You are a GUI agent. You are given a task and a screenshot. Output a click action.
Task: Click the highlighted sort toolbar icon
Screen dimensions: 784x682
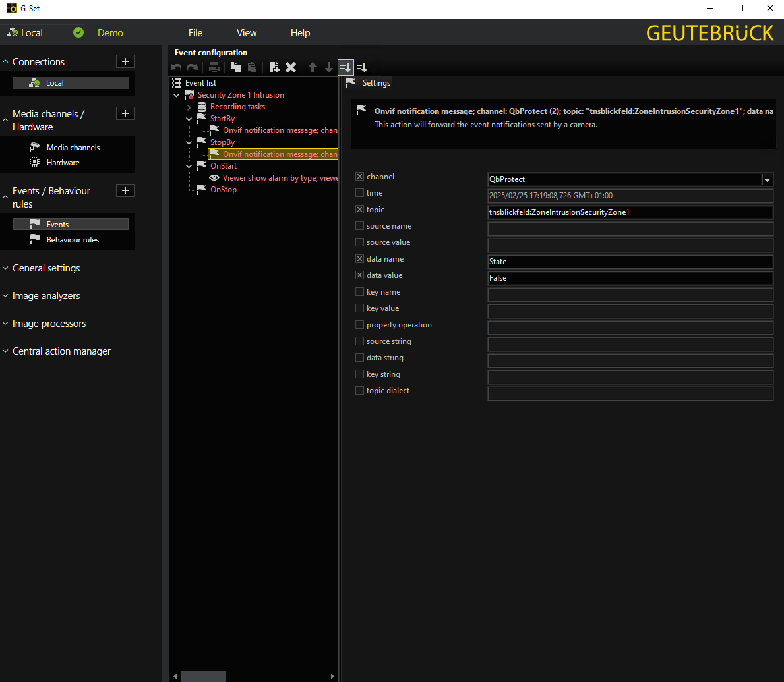(346, 67)
